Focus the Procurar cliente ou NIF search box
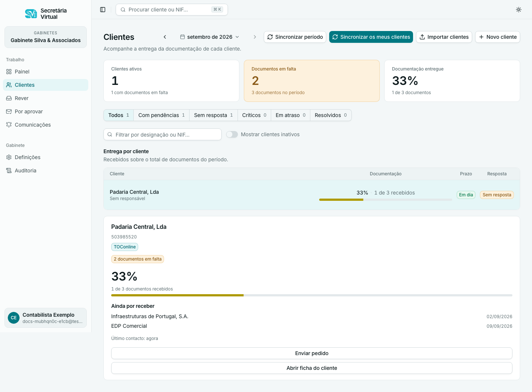The image size is (532, 392). pos(172,10)
